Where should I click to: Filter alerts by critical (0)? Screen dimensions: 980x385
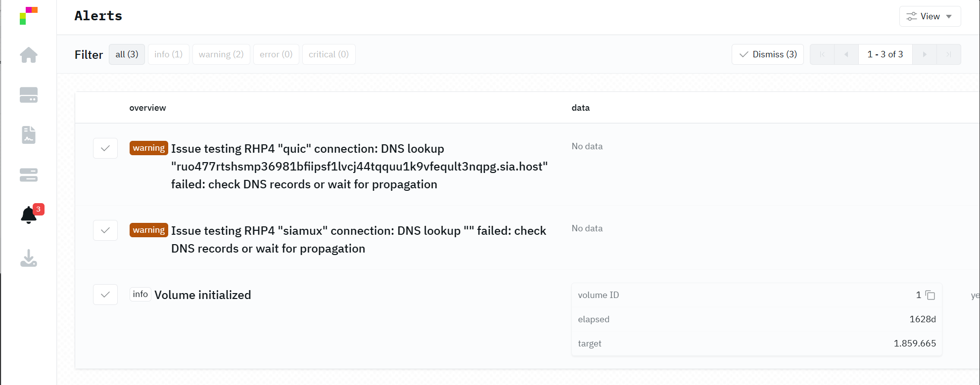pyautogui.click(x=328, y=54)
